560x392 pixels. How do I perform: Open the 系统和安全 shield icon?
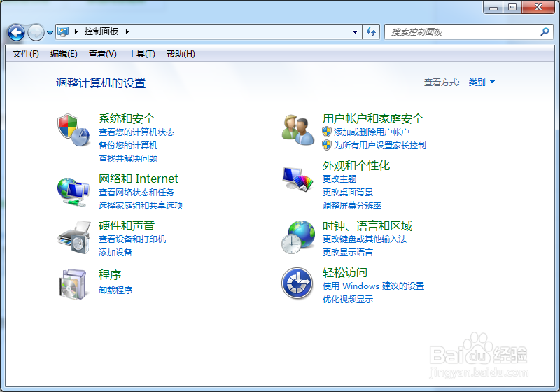pos(73,130)
